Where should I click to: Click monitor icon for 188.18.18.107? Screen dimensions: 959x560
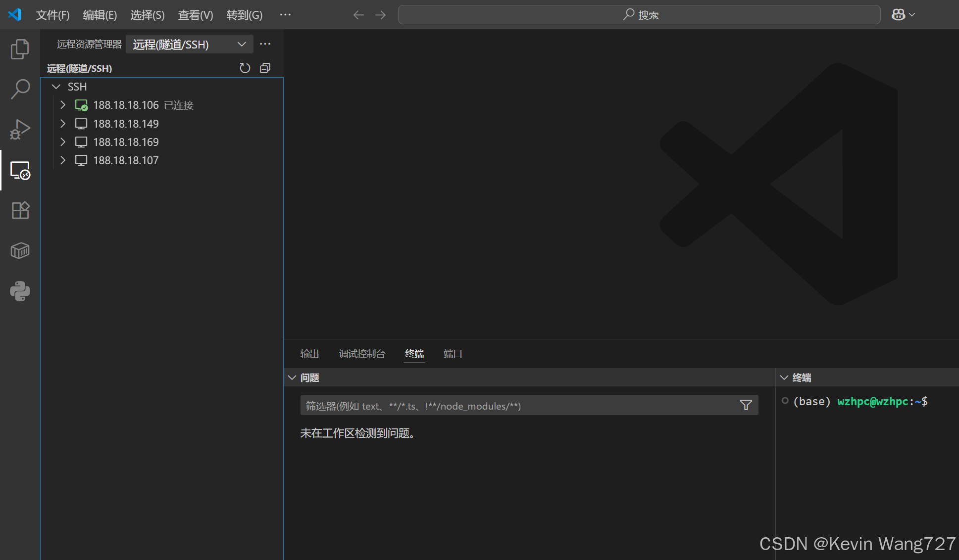tap(81, 160)
